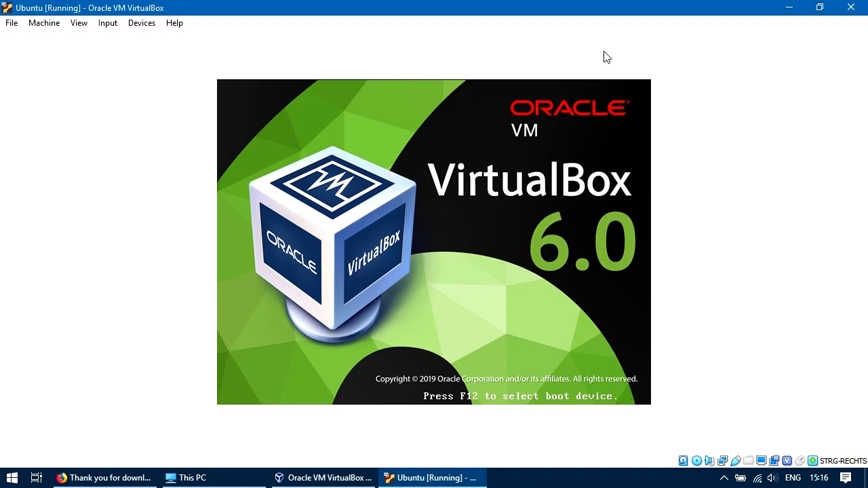Open the Windows Start menu
Viewport: 868px width, 488px height.
pos(12,478)
